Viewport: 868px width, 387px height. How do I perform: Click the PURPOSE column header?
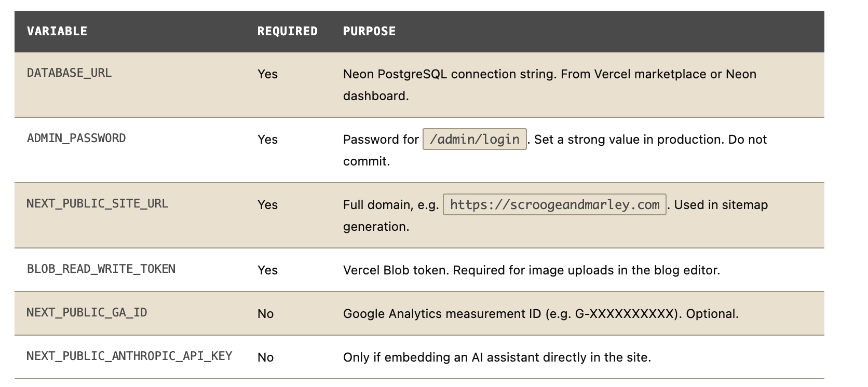coord(369,32)
